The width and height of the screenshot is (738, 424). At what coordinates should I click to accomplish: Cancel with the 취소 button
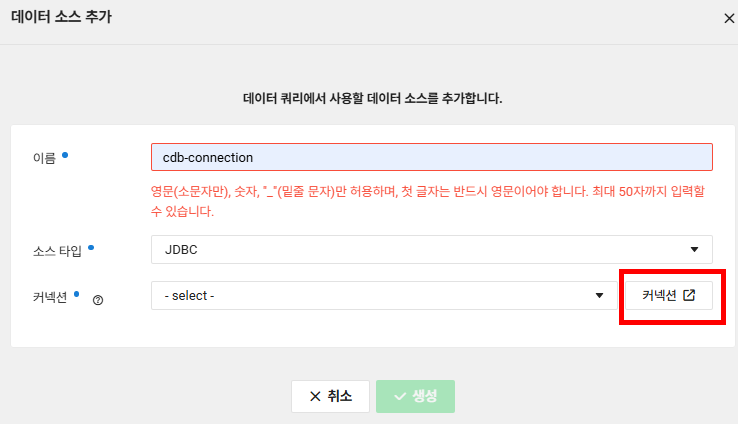[x=330, y=396]
